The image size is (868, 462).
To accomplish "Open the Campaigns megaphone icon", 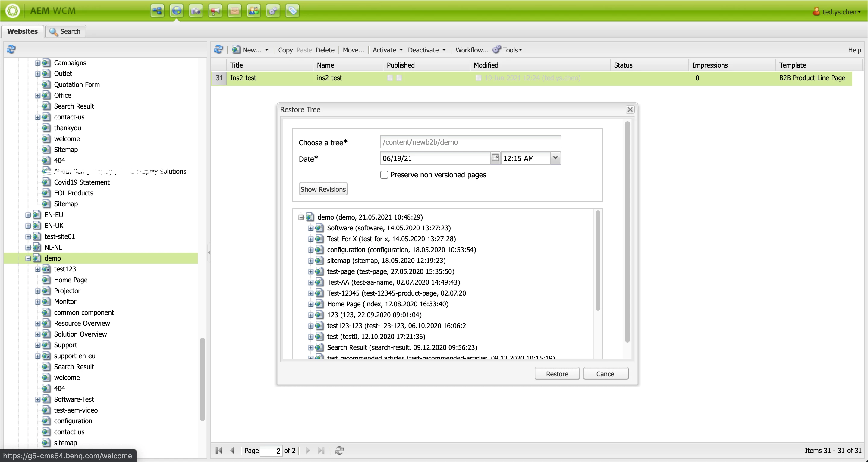I will click(x=215, y=11).
